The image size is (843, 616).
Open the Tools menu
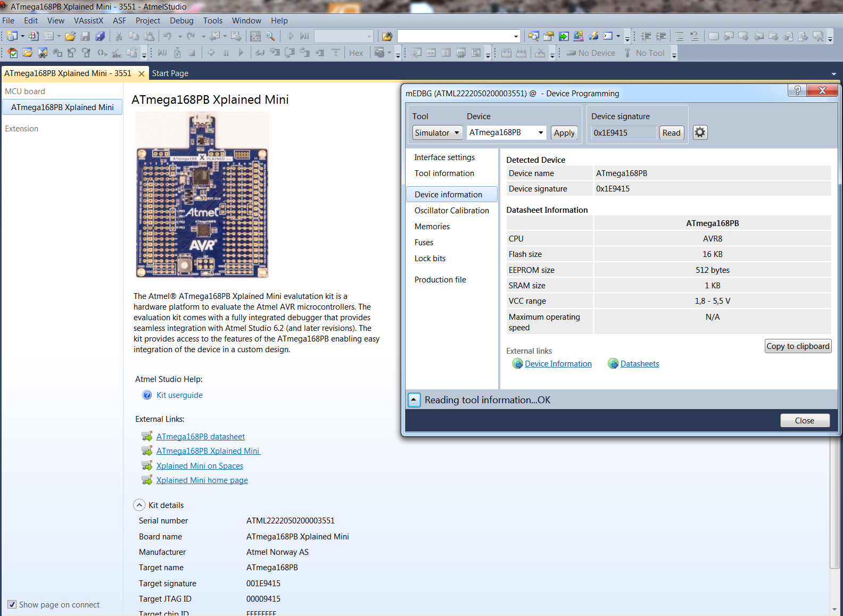213,21
